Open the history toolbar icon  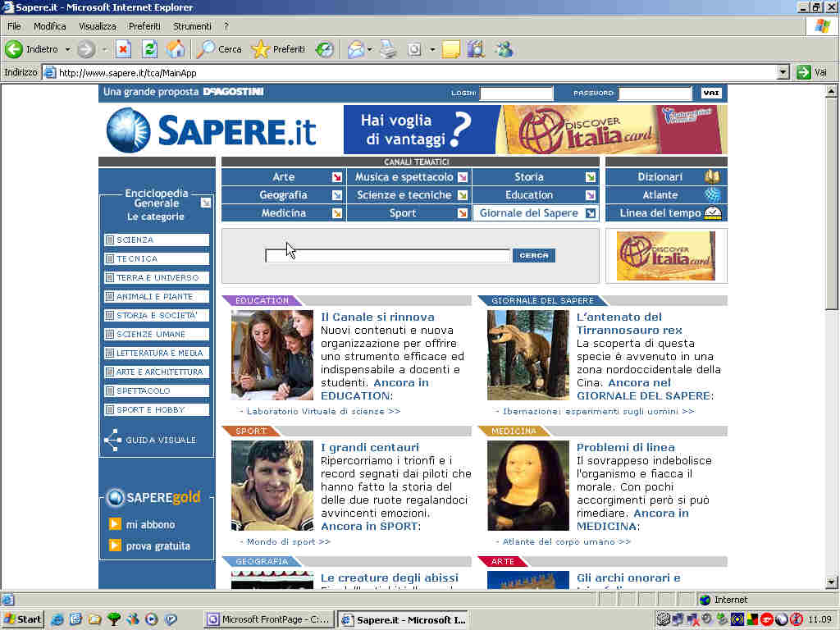(x=324, y=49)
